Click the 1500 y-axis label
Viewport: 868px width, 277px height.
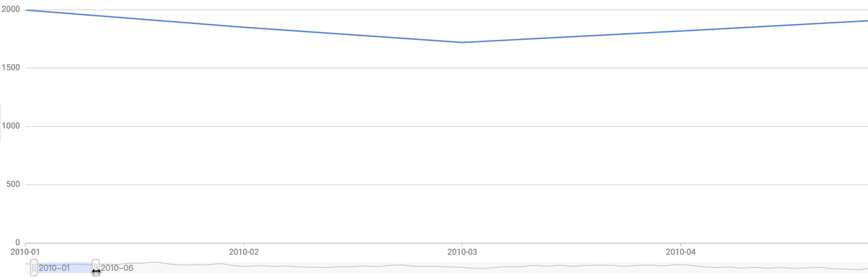(11, 68)
